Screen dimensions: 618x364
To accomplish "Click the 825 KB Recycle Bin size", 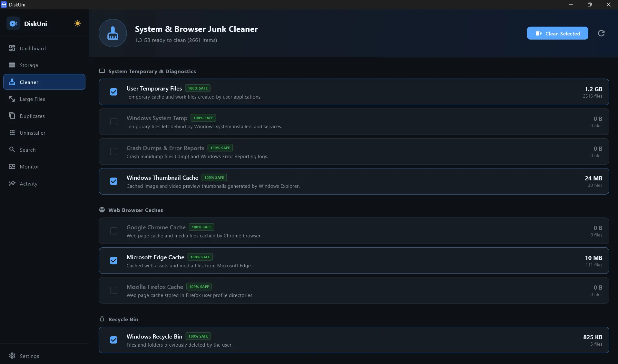I will [x=593, y=337].
